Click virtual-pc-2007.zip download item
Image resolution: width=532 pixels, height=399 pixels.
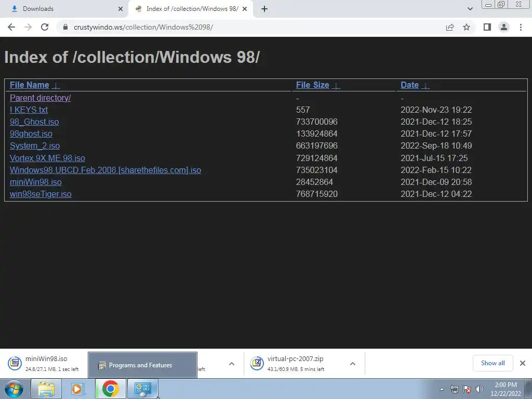point(295,363)
